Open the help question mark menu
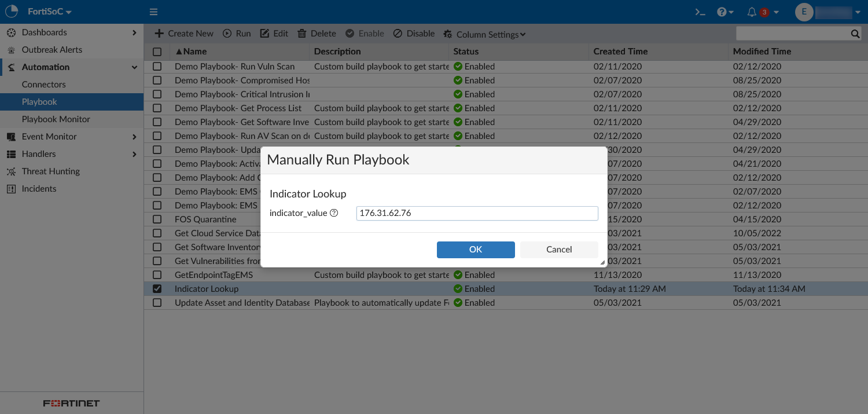868x414 pixels. pos(725,12)
